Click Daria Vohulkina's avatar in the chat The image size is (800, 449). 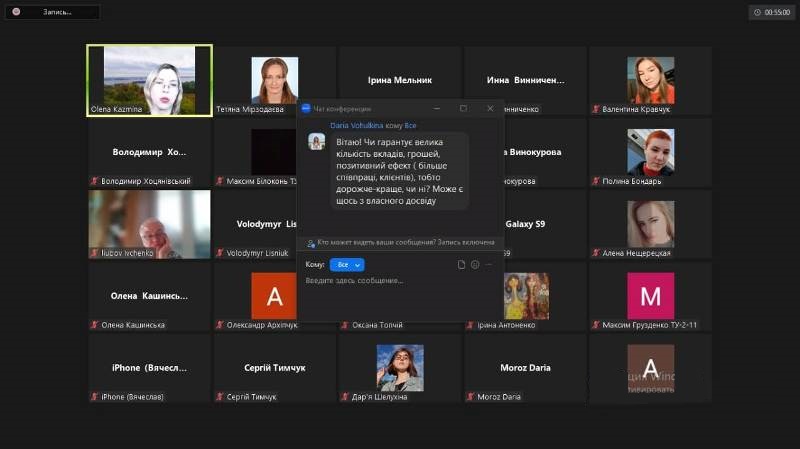(x=316, y=142)
